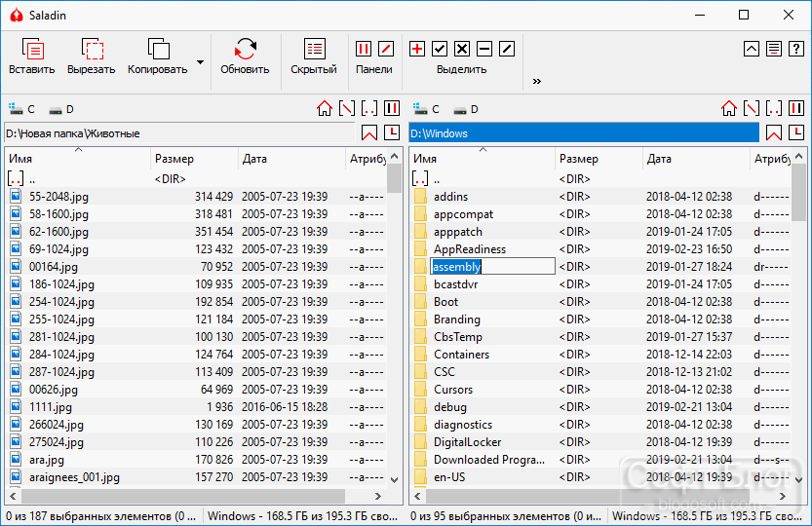The image size is (812, 526).
Task: Select all with the checkmark icon
Action: (x=440, y=49)
